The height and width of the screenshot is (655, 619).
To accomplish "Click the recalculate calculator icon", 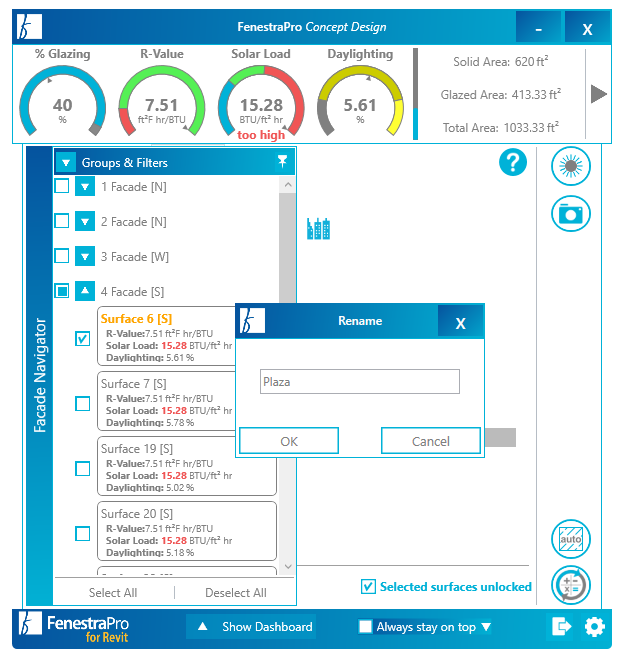I will click(x=571, y=585).
